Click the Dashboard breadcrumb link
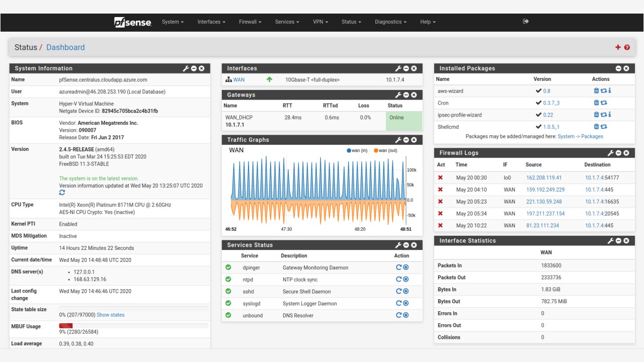The height and width of the screenshot is (362, 644). tap(65, 47)
